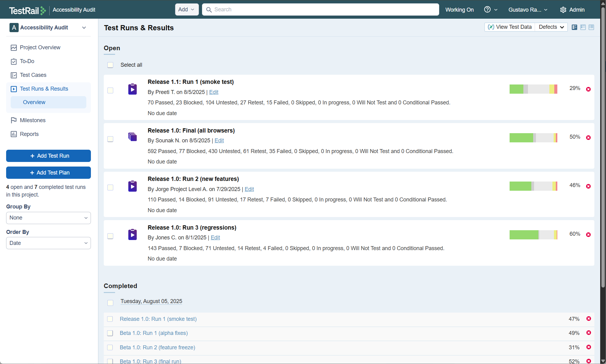Tick the checkbox for Release 1.0 Run 2

point(110,187)
